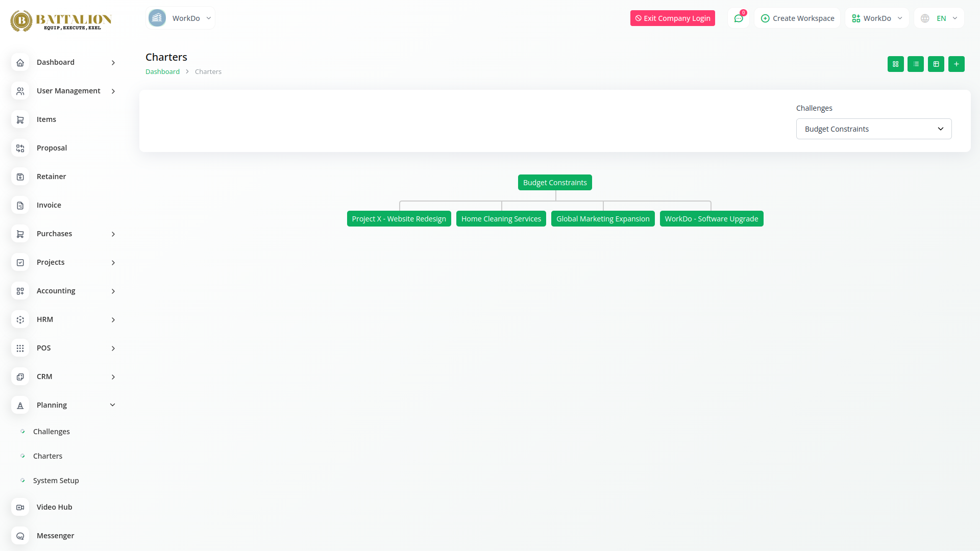Click the Invoice sidebar icon

tap(20, 205)
